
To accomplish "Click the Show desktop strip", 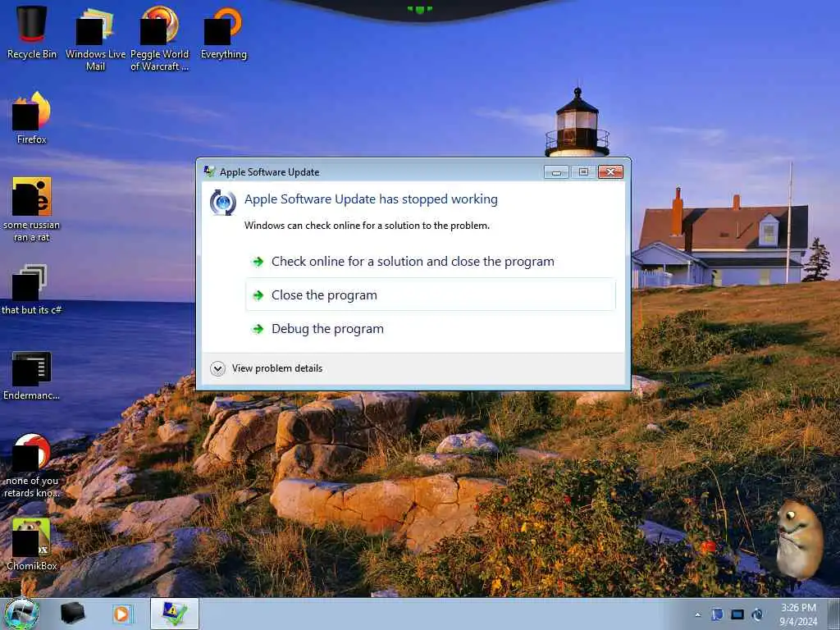I will [x=834, y=614].
